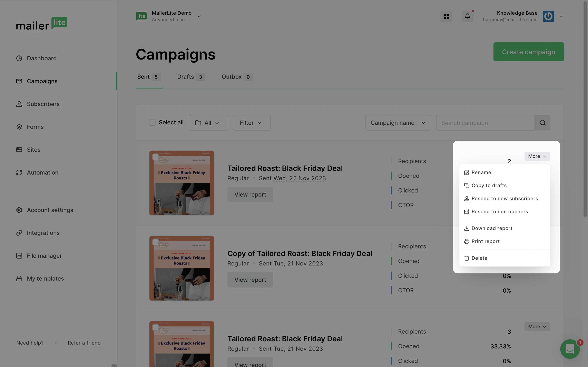Click the apps grid icon in header
The height and width of the screenshot is (367, 588).
tap(446, 16)
